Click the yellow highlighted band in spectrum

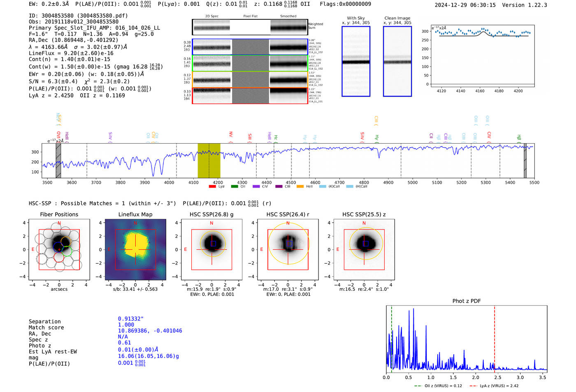click(209, 160)
